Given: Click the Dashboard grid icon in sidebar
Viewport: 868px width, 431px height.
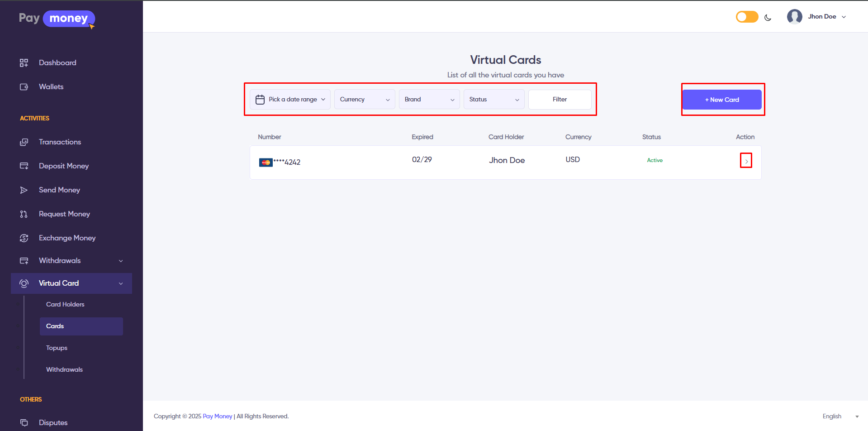Looking at the screenshot, I should pos(24,63).
